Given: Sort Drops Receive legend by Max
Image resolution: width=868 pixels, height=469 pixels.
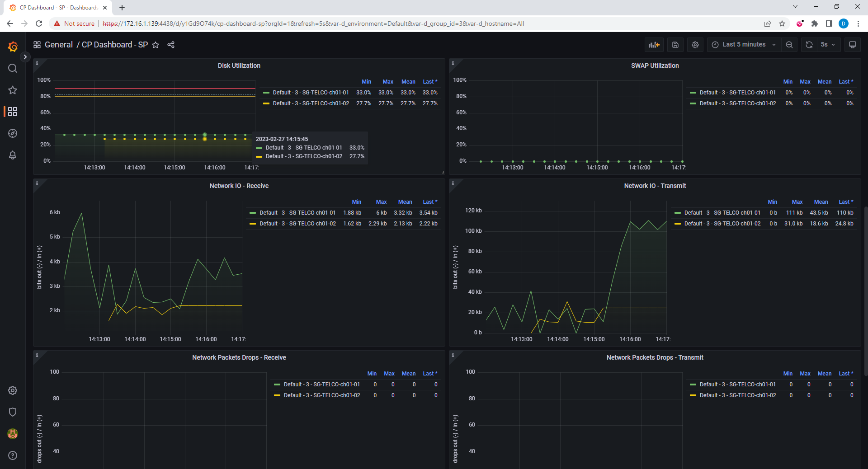Looking at the screenshot, I should [389, 374].
